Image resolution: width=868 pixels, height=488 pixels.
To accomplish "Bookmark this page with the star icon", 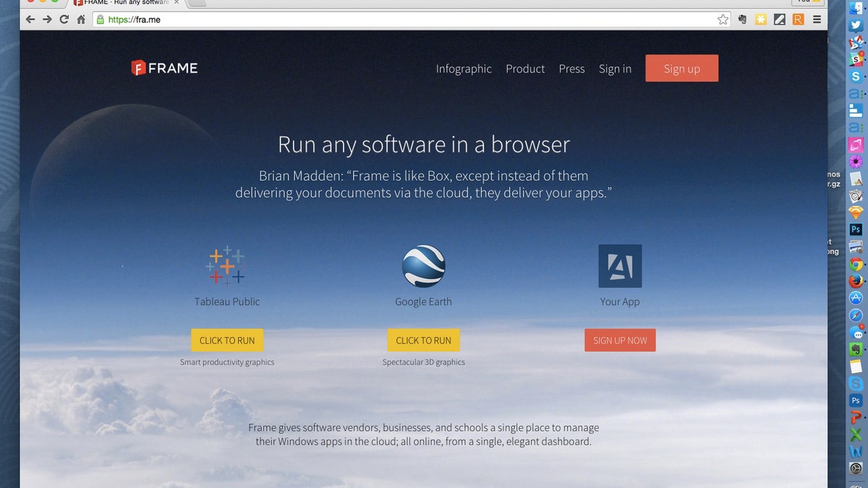I will tap(723, 20).
